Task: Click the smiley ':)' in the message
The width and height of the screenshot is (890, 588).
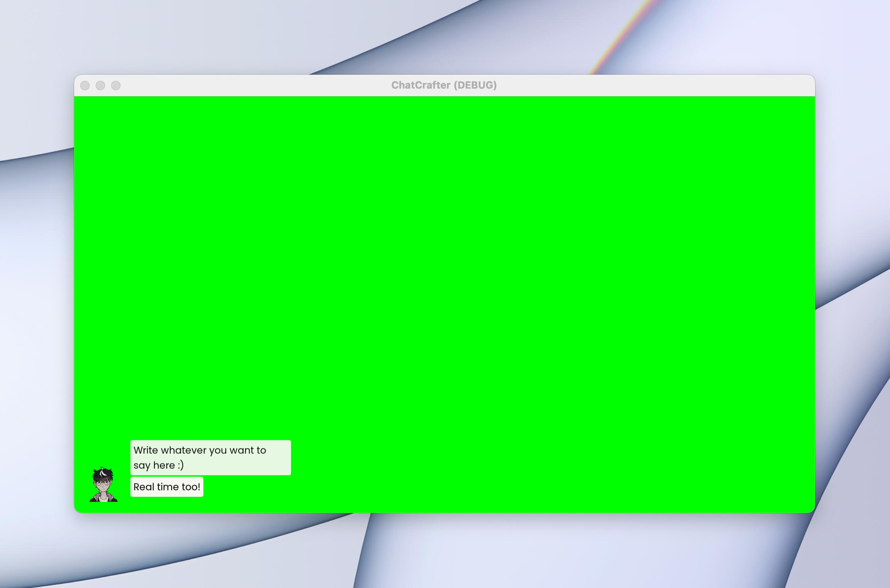Action: click(181, 465)
